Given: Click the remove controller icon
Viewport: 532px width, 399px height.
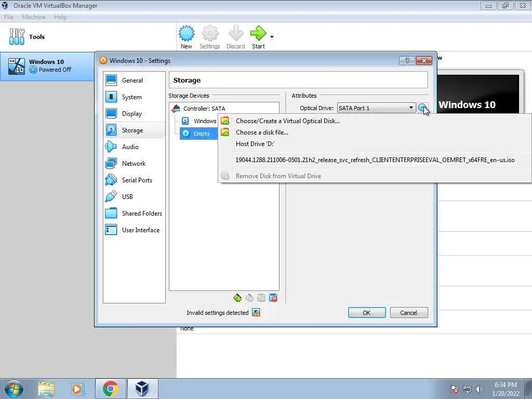Looking at the screenshot, I should [x=249, y=298].
